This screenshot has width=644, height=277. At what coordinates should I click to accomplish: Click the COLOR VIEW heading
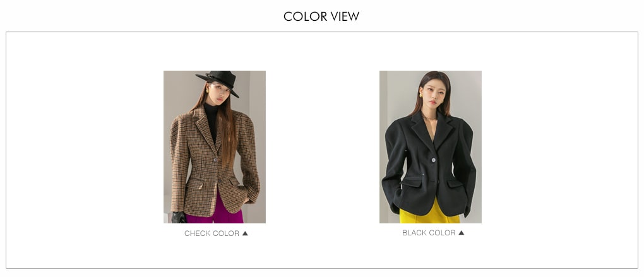click(x=321, y=16)
